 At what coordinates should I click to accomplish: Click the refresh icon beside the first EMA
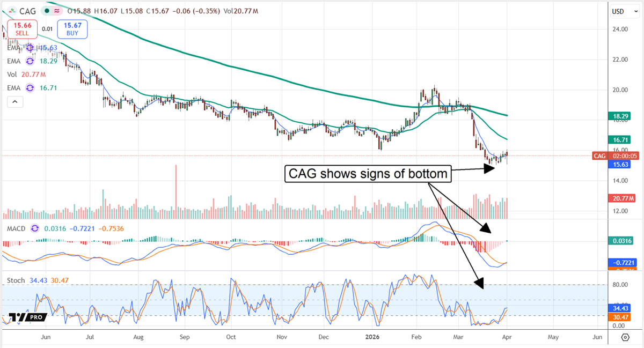coord(30,47)
